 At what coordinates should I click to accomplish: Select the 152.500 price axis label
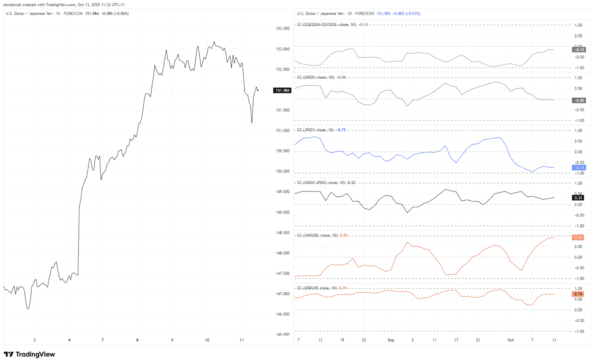coord(283,70)
